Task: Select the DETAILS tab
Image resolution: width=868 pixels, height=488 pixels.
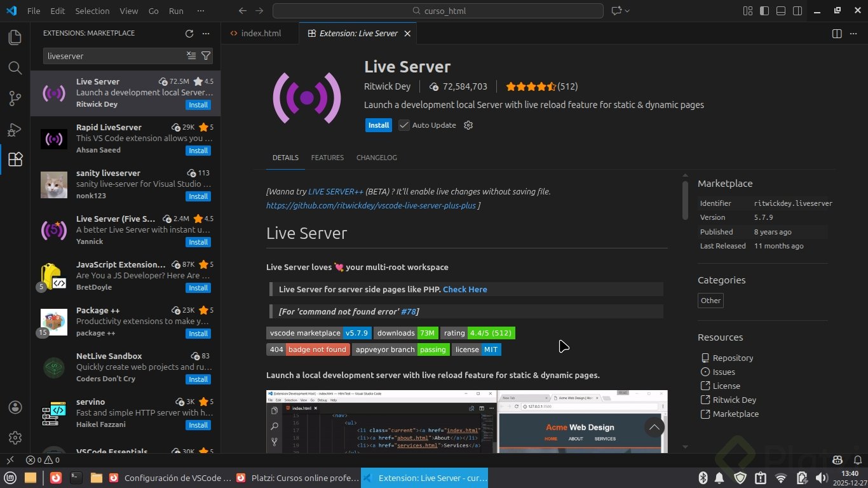Action: [x=285, y=158]
